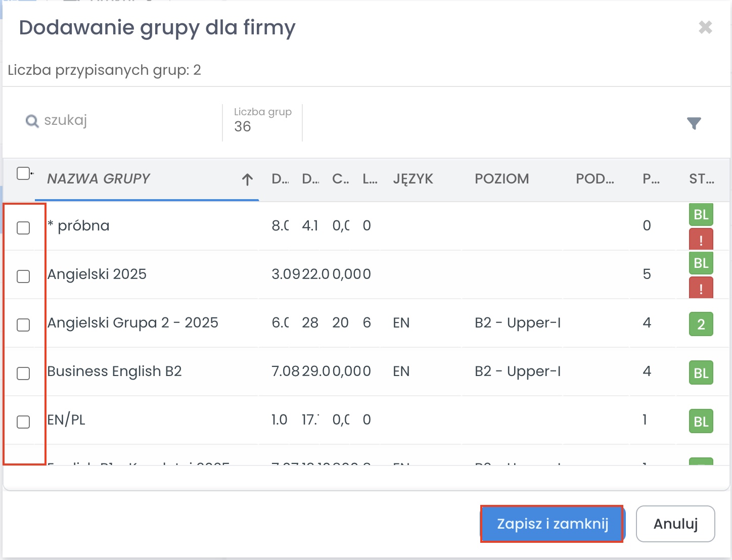Image resolution: width=732 pixels, height=560 pixels.
Task: Open the filter funnel icon
Action: 694,123
